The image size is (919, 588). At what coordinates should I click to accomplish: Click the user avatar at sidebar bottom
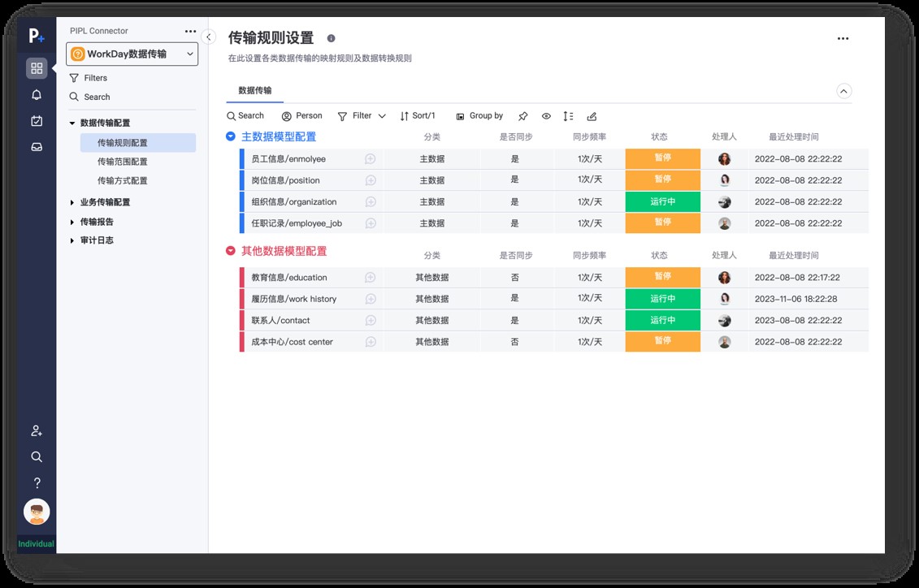coord(37,512)
